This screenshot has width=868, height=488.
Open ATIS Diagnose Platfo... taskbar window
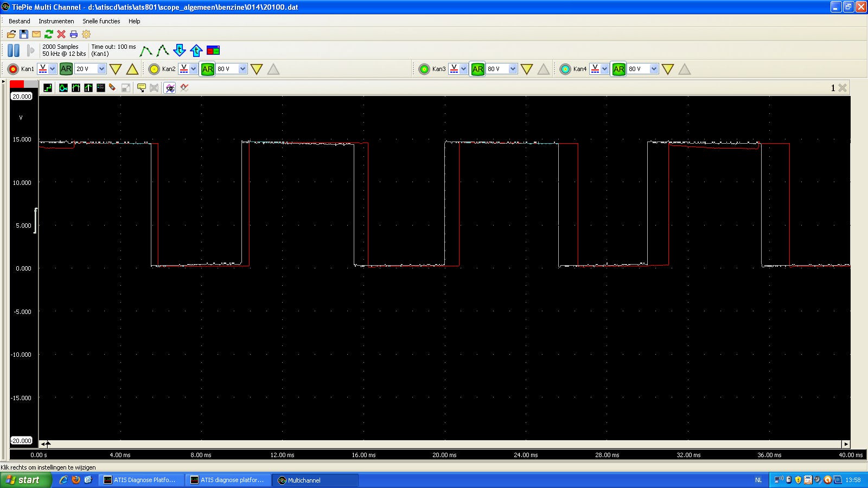[141, 480]
